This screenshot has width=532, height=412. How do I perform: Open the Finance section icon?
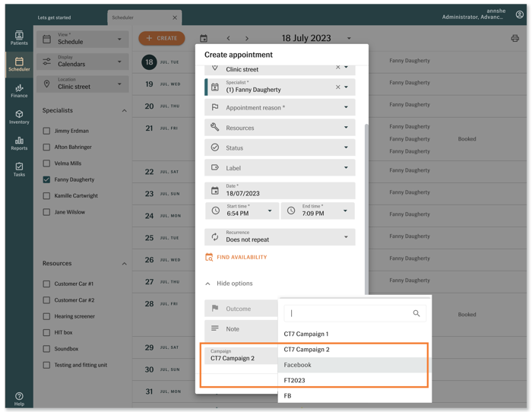tap(19, 90)
